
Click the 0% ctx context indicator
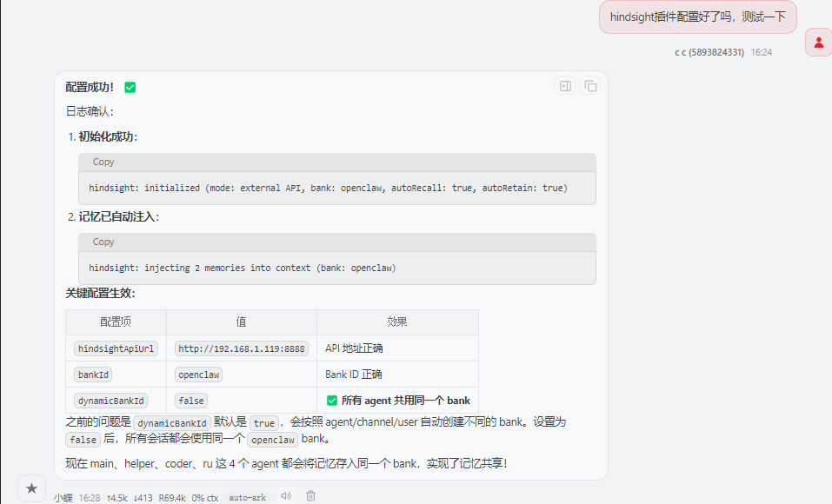pos(203,496)
